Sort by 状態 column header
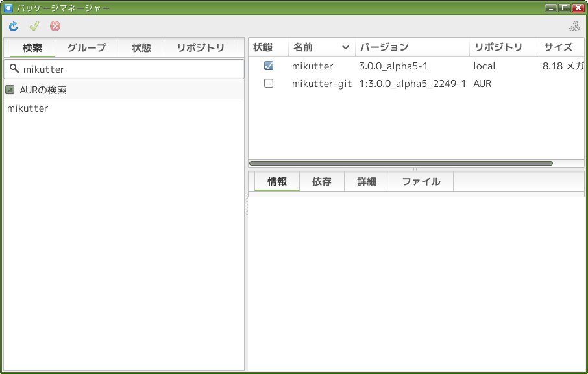 (269, 47)
